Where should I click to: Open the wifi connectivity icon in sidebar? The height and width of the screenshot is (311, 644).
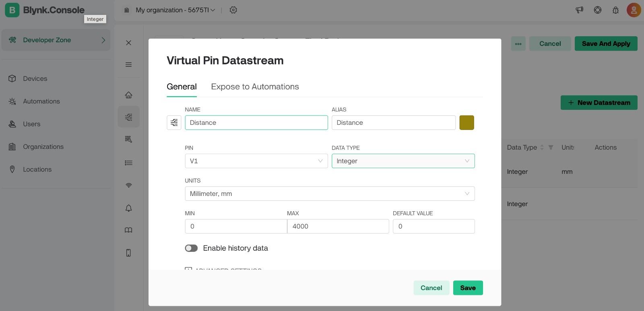pyautogui.click(x=128, y=185)
